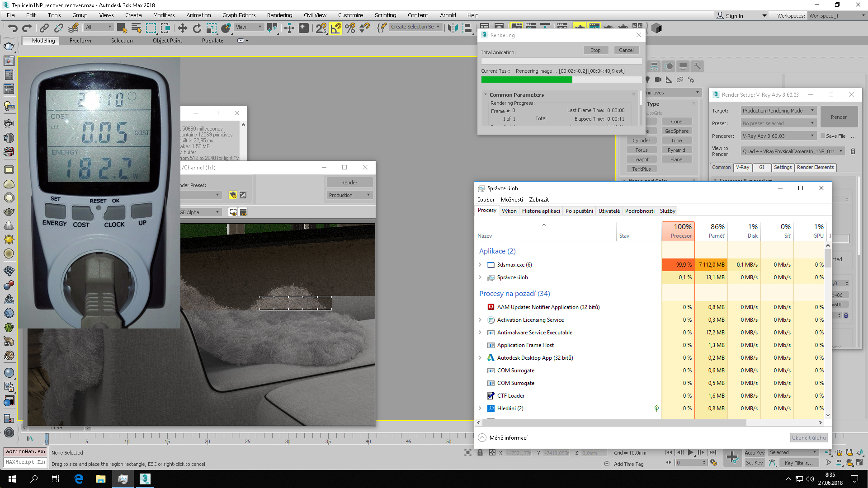Collapse Task Manager with Méně informací
Screen dimensions: 868x488
(503, 438)
